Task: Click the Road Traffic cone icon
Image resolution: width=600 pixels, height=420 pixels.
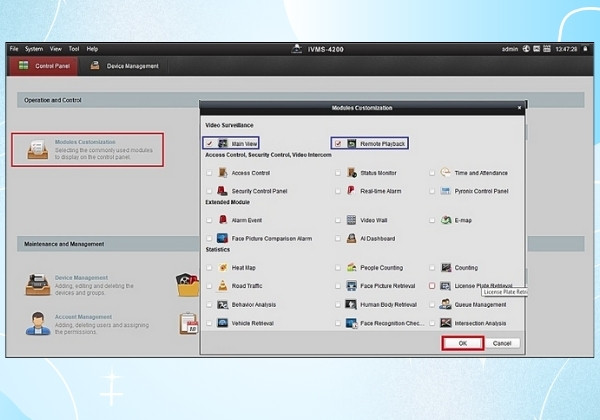Action: click(x=223, y=285)
